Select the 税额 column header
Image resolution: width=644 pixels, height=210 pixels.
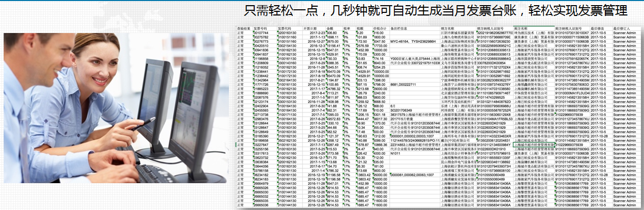click(360, 28)
